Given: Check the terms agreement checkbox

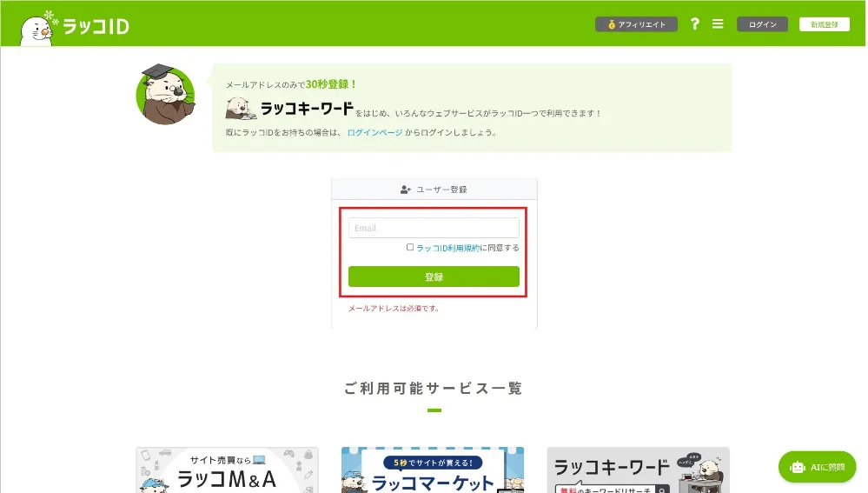Looking at the screenshot, I should [410, 247].
